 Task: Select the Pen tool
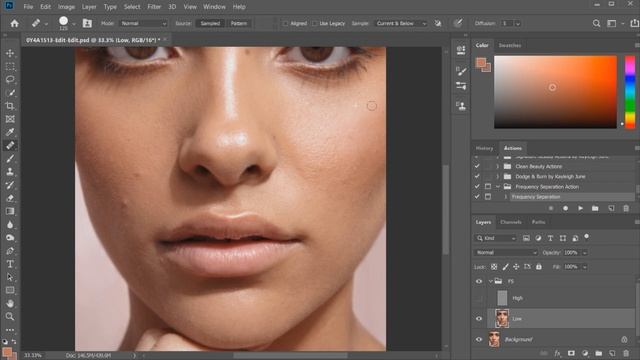click(x=10, y=251)
